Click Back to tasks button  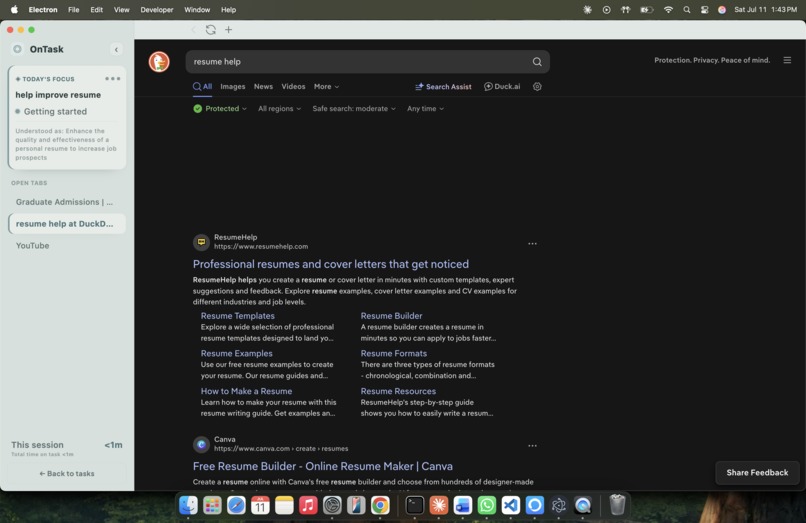[67, 474]
